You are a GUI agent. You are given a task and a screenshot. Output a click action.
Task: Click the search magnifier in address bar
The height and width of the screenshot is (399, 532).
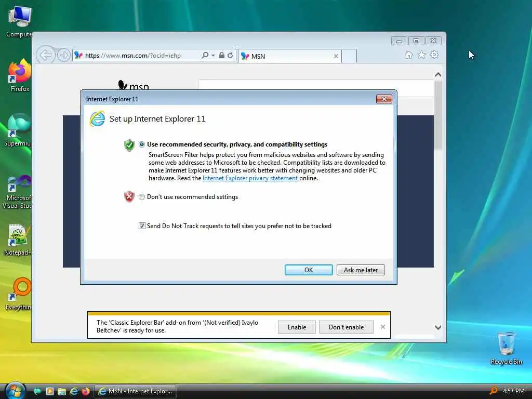(x=205, y=55)
